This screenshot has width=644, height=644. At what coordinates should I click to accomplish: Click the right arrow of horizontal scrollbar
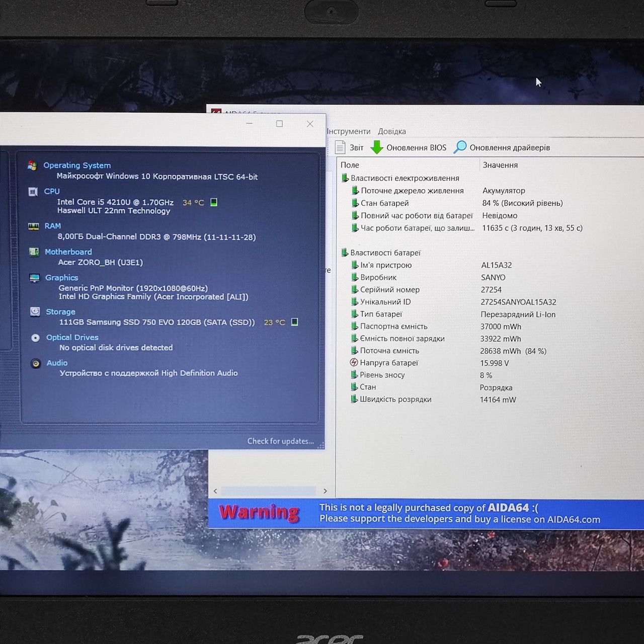pyautogui.click(x=325, y=491)
